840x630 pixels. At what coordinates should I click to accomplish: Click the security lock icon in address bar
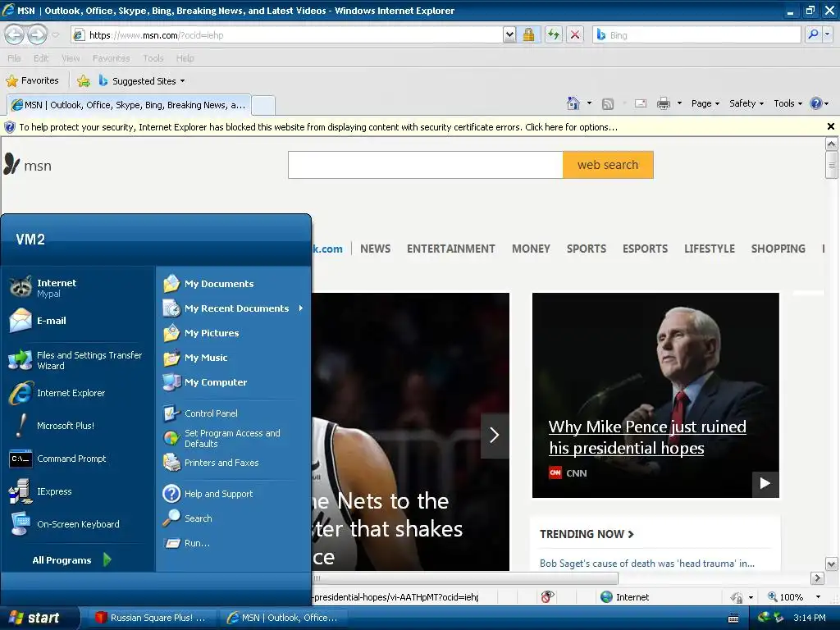(x=528, y=34)
